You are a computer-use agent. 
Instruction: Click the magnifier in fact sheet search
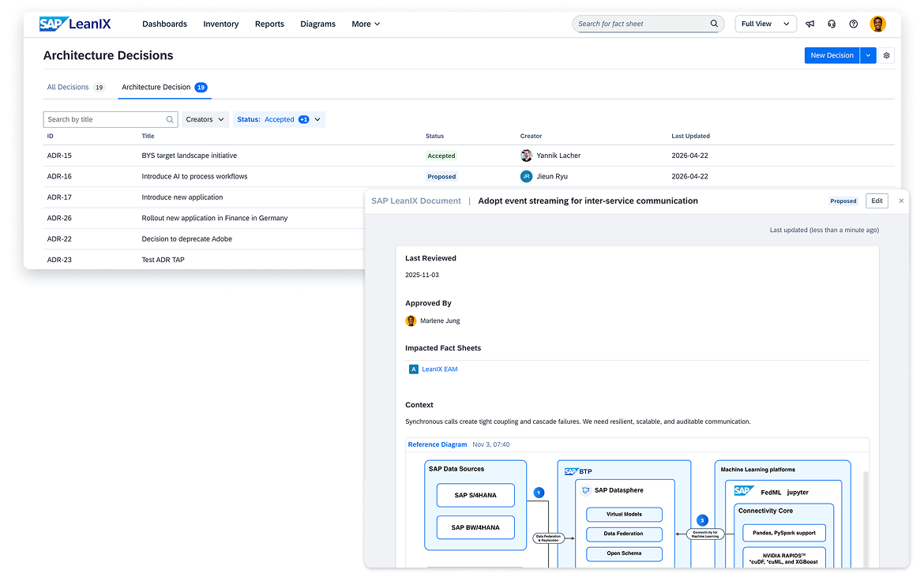714,24
